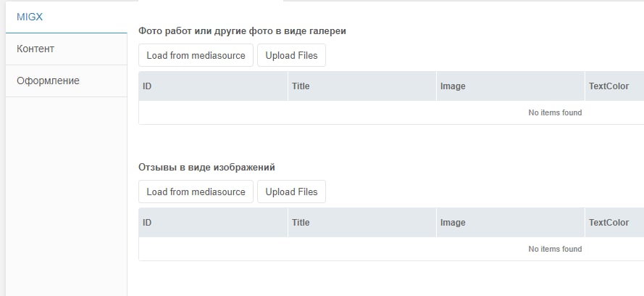Sort reviews grid by Title column
644x296 pixels.
[x=361, y=223]
